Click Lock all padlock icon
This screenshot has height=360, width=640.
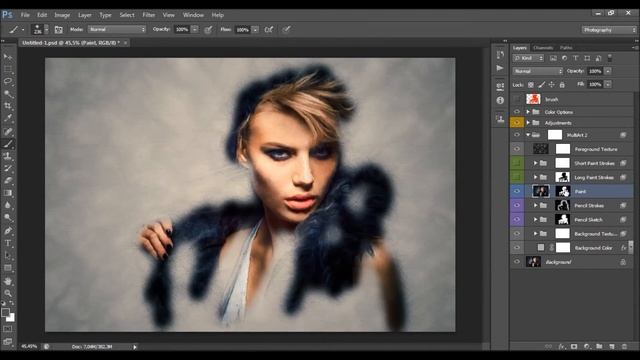pos(562,84)
